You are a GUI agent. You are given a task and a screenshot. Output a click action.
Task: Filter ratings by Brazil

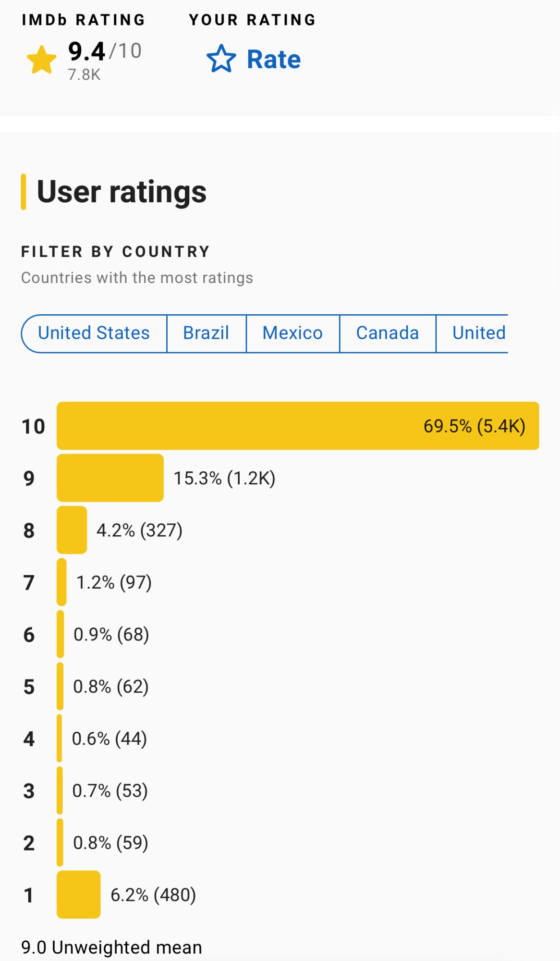pos(206,333)
